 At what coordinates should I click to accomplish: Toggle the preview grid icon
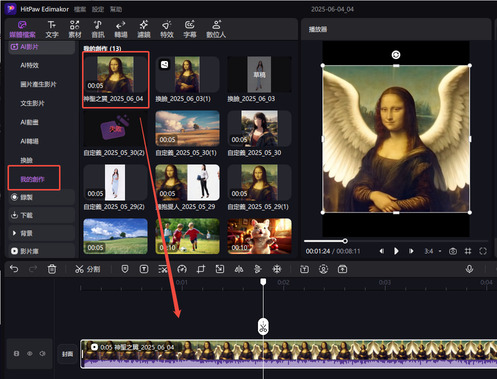coord(468,251)
